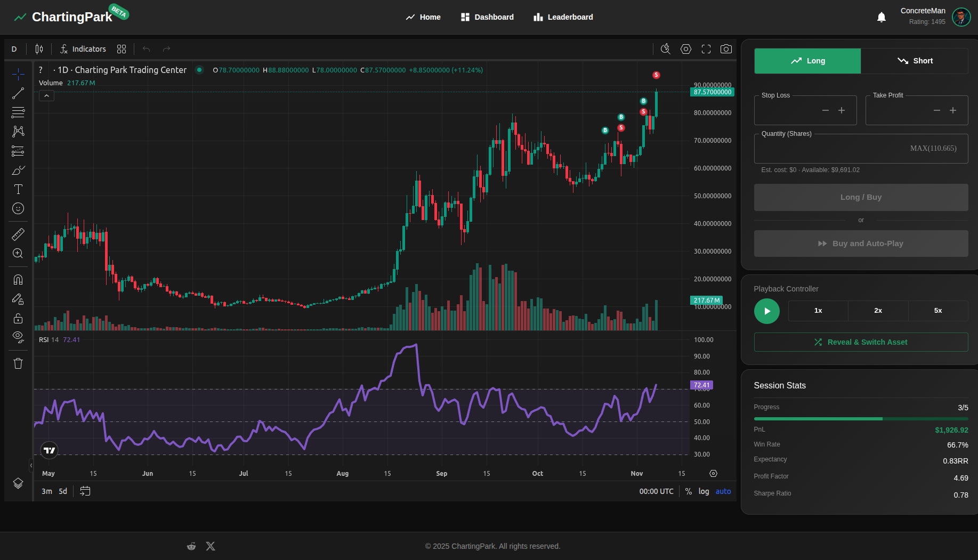
Task: Click the session Progress bar
Action: point(861,419)
